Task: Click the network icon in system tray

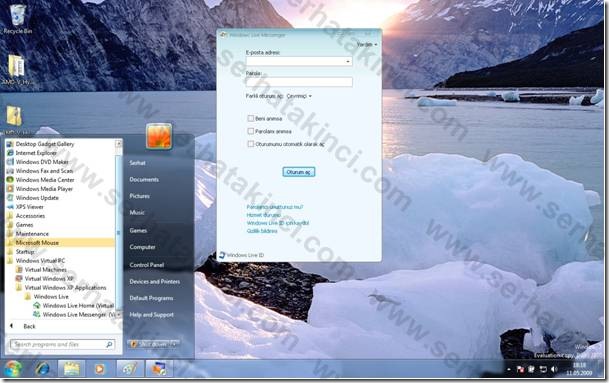Action: click(543, 369)
